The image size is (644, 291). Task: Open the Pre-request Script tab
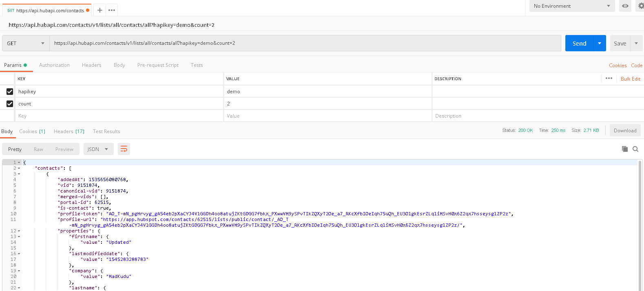pos(158,65)
